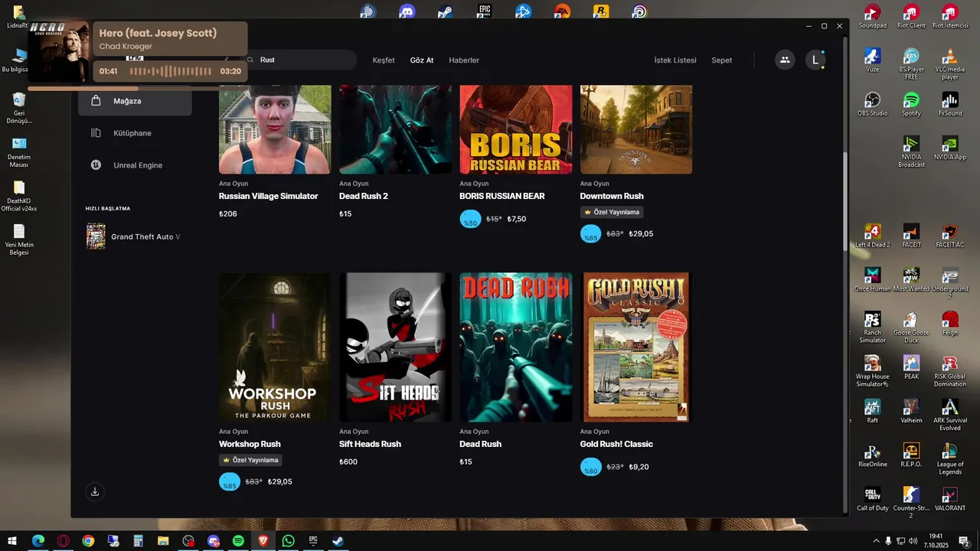Open Goose Goose Duck desktop icon

tap(911, 328)
